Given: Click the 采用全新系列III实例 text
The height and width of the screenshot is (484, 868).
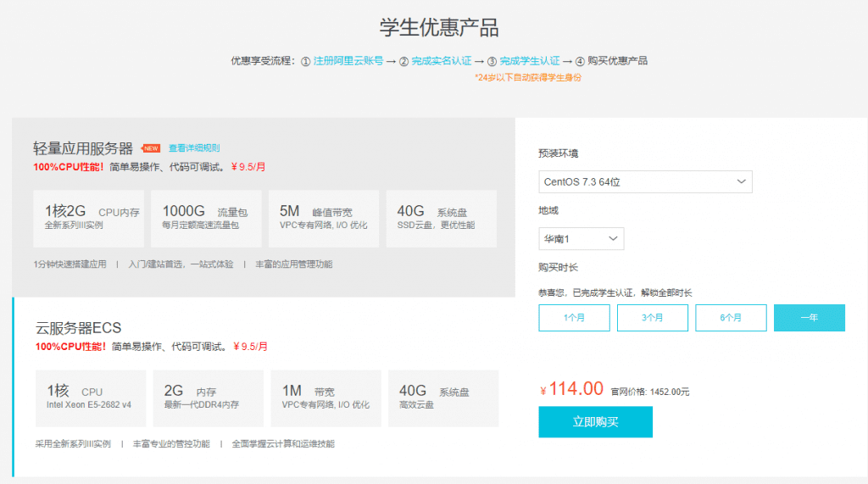Looking at the screenshot, I should point(73,443).
